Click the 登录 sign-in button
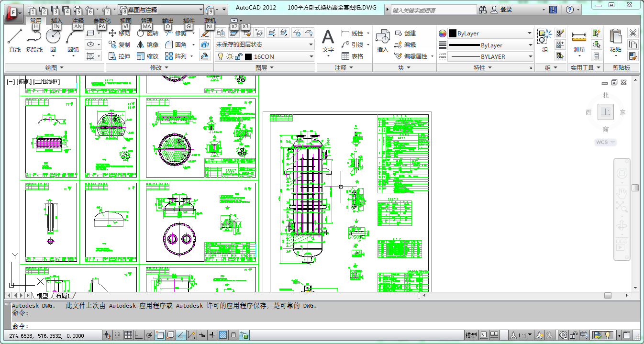The height and width of the screenshot is (344, 644). (x=506, y=10)
